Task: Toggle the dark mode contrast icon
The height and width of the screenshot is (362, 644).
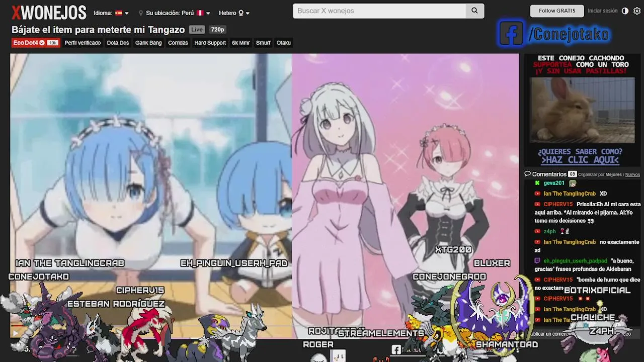Action: 625,11
